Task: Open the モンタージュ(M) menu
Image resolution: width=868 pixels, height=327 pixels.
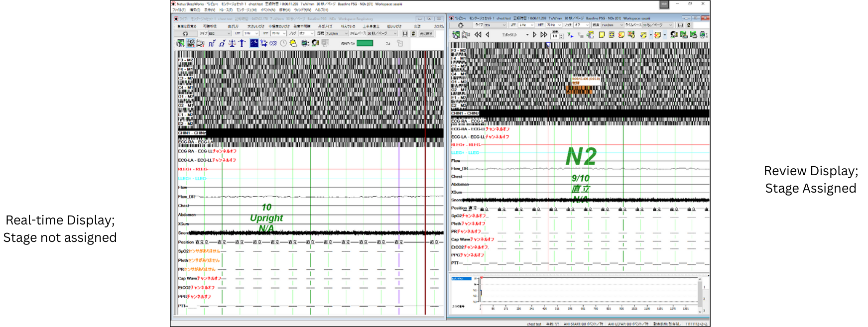Action: tap(247, 9)
